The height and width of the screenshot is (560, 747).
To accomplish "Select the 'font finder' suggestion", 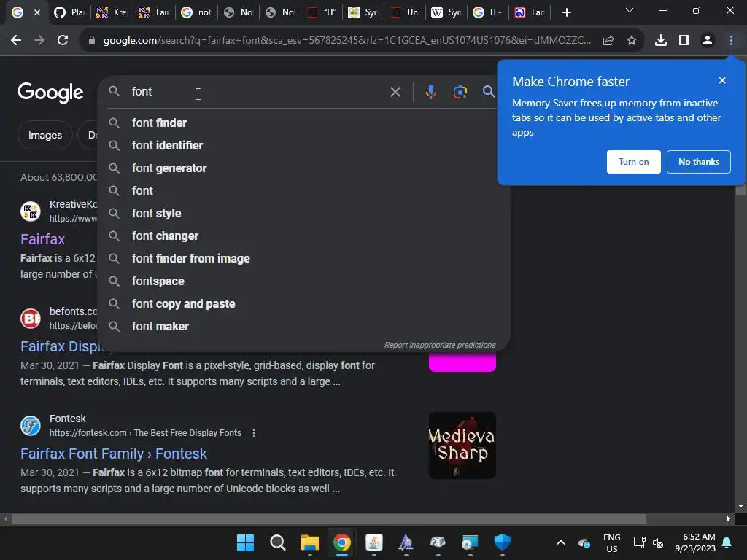I will pos(303,122).
